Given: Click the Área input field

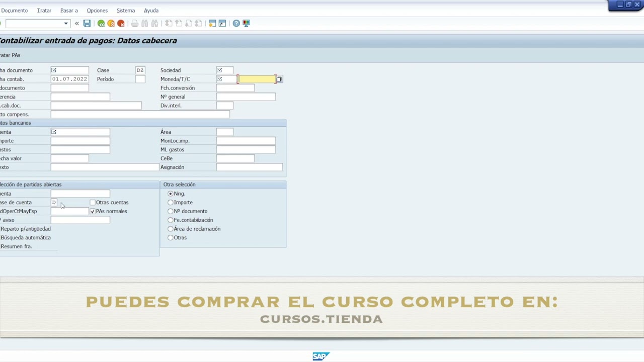Looking at the screenshot, I should pyautogui.click(x=225, y=132).
